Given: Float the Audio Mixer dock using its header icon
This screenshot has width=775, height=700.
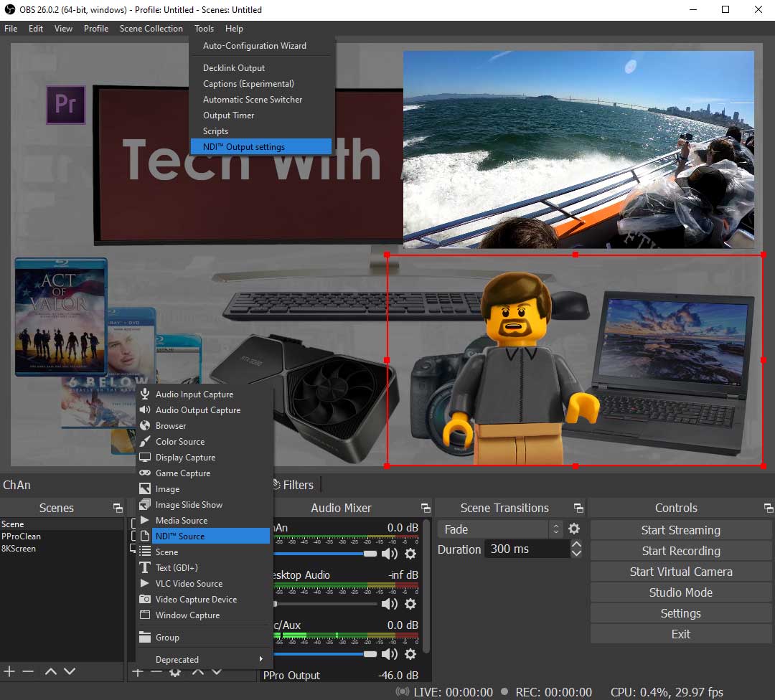Looking at the screenshot, I should (426, 508).
